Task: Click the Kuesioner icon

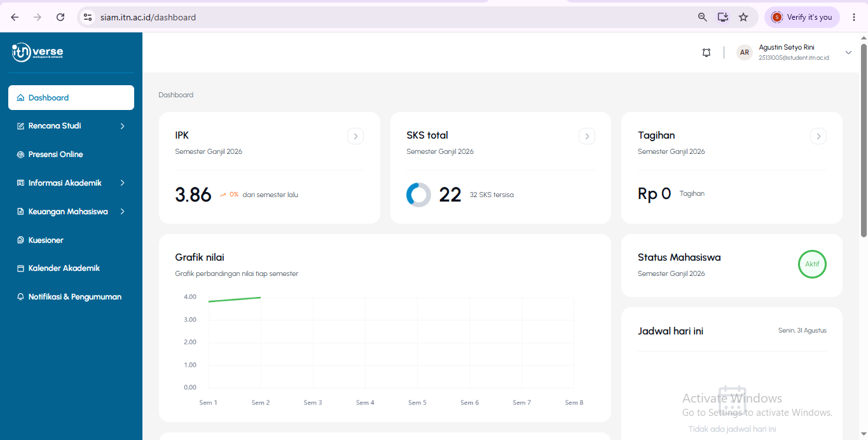Action: coord(20,240)
